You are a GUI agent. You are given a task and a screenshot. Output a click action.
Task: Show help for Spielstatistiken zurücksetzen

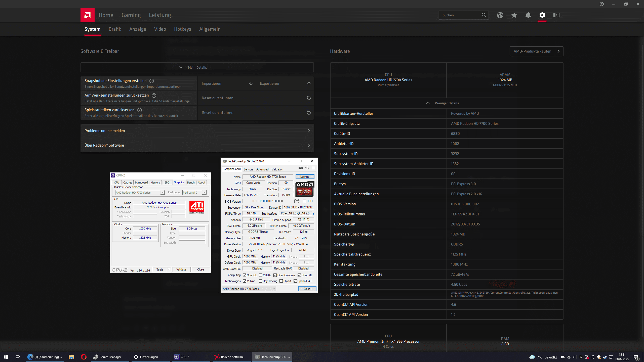[x=140, y=110]
